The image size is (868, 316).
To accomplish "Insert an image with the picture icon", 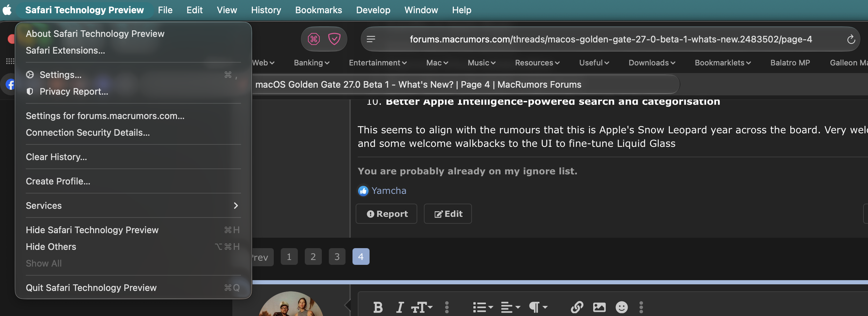I will pyautogui.click(x=599, y=307).
